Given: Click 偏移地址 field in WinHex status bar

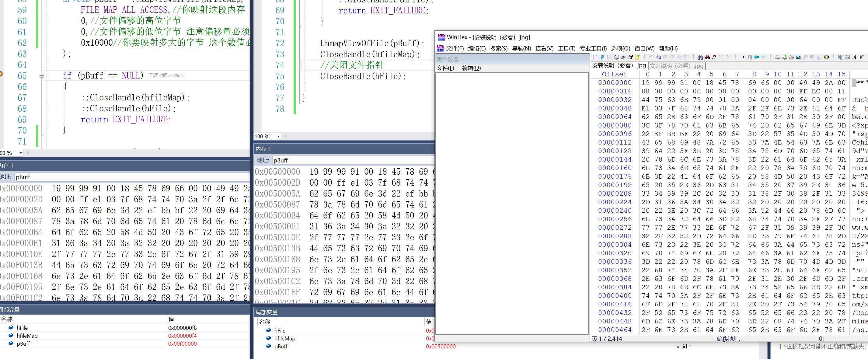Looking at the screenshot, I should pos(728,339).
